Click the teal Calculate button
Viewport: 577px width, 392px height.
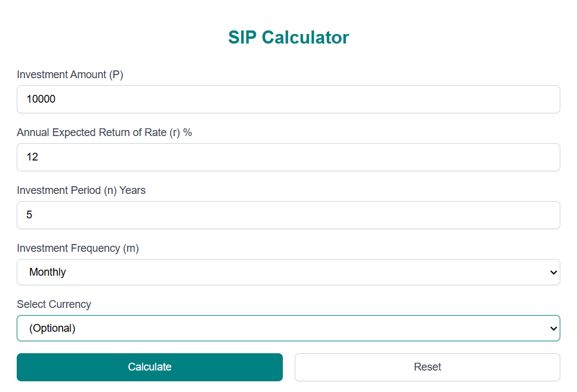[149, 367]
